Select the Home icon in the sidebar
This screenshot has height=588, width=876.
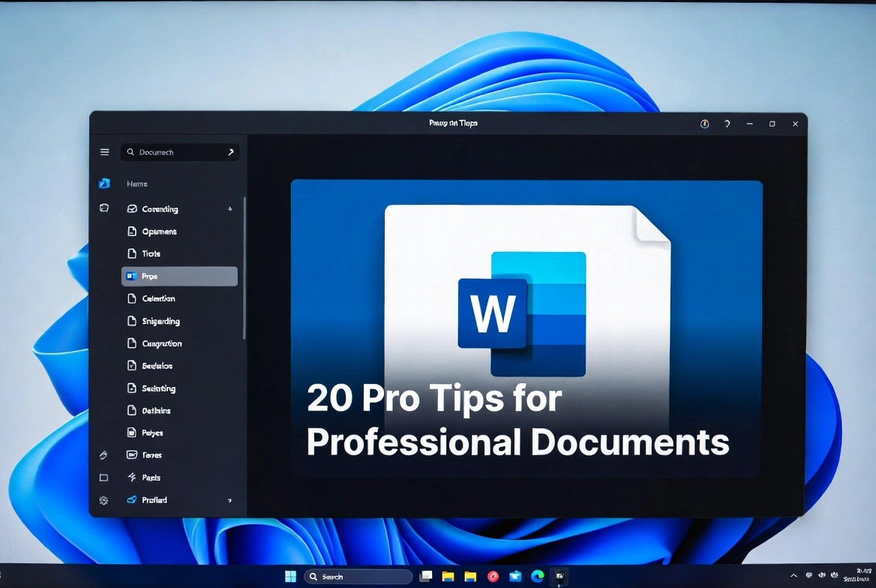[x=103, y=183]
